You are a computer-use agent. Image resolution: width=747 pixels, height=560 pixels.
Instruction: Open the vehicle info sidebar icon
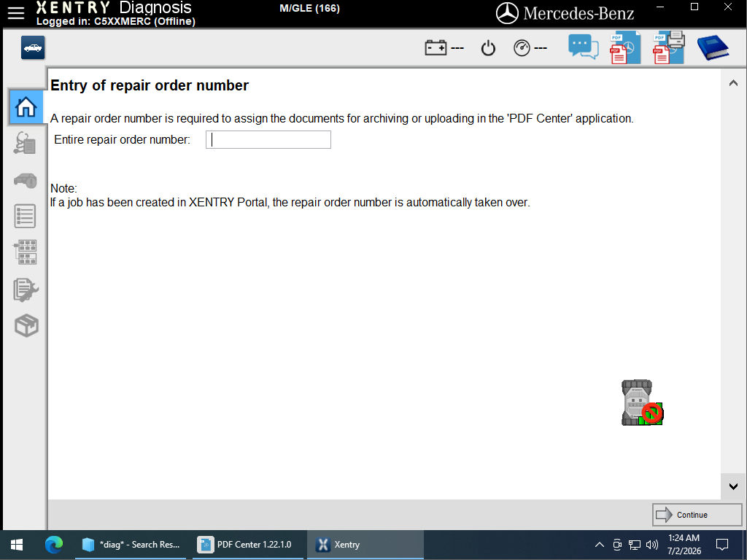tap(26, 181)
